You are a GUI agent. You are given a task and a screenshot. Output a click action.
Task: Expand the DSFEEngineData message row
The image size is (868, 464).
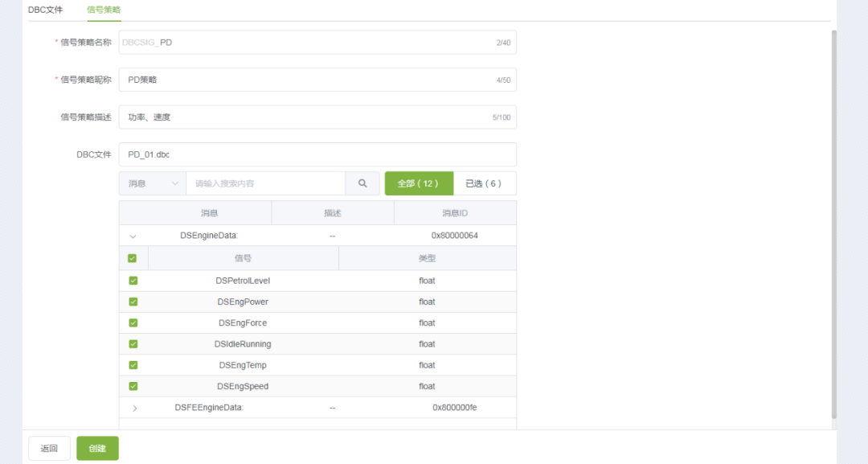[x=134, y=408]
